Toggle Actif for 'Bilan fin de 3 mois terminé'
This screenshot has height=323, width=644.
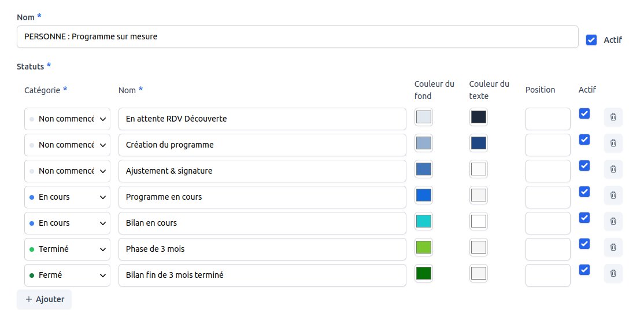pyautogui.click(x=584, y=270)
